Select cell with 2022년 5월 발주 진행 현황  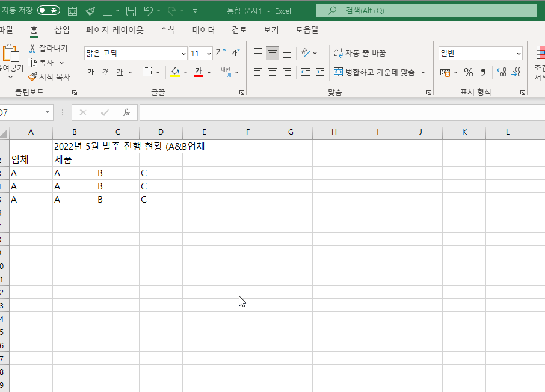74,146
